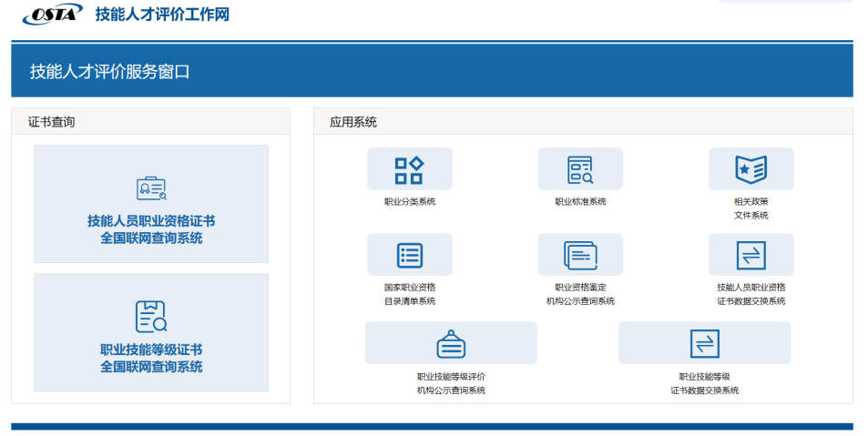Open 职业技能等级证书全国联网查询系统 link
The image size is (868, 436).
(x=151, y=358)
